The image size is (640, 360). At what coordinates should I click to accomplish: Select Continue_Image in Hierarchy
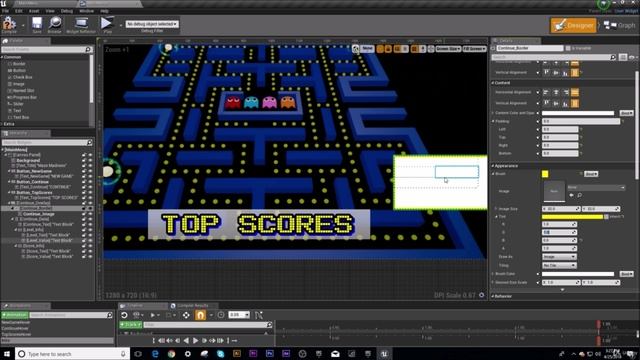click(x=38, y=213)
